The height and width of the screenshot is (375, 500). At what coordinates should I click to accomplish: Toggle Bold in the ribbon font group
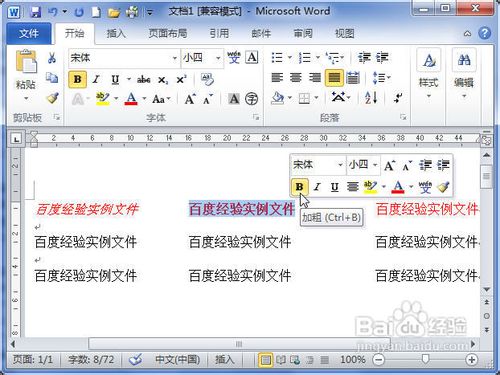click(x=77, y=79)
